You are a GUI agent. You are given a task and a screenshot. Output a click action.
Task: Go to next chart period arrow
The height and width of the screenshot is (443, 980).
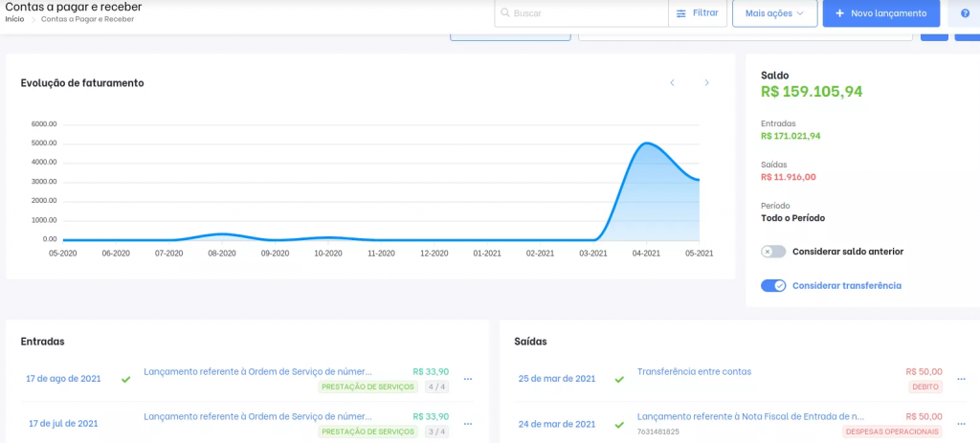click(707, 83)
